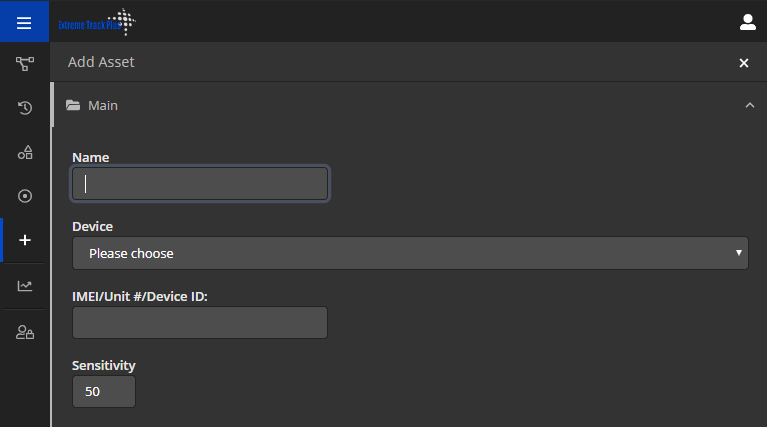Collapse the Main section with chevron

749,105
